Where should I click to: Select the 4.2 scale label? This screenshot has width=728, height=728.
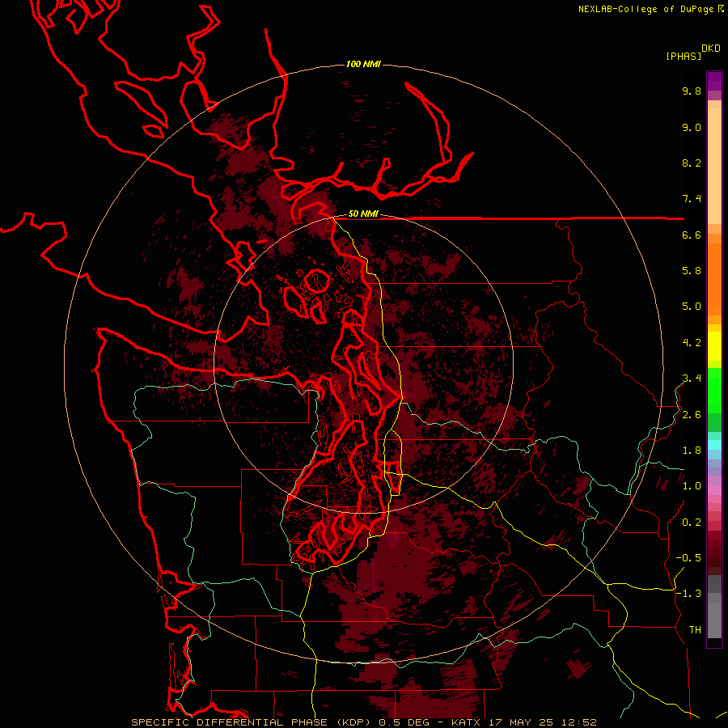692,343
